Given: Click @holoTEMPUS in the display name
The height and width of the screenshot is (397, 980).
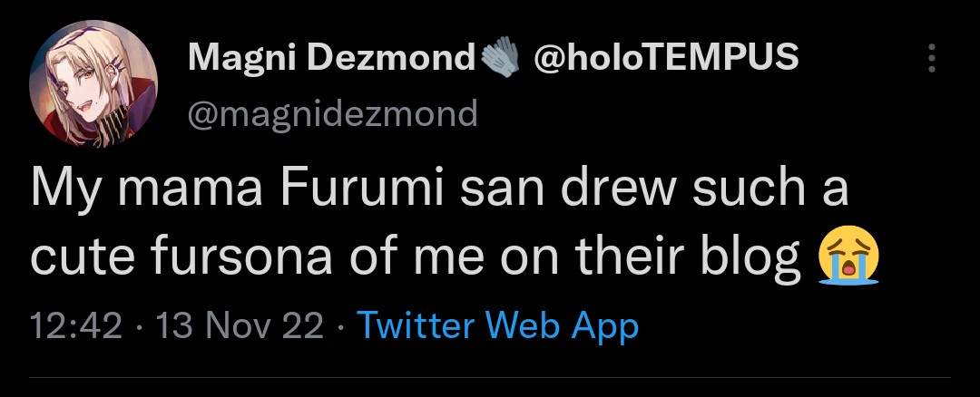Looking at the screenshot, I should point(669,59).
